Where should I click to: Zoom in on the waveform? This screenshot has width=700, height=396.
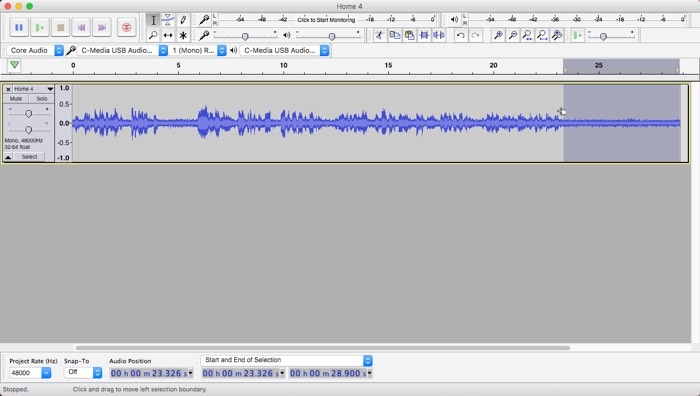click(x=498, y=35)
